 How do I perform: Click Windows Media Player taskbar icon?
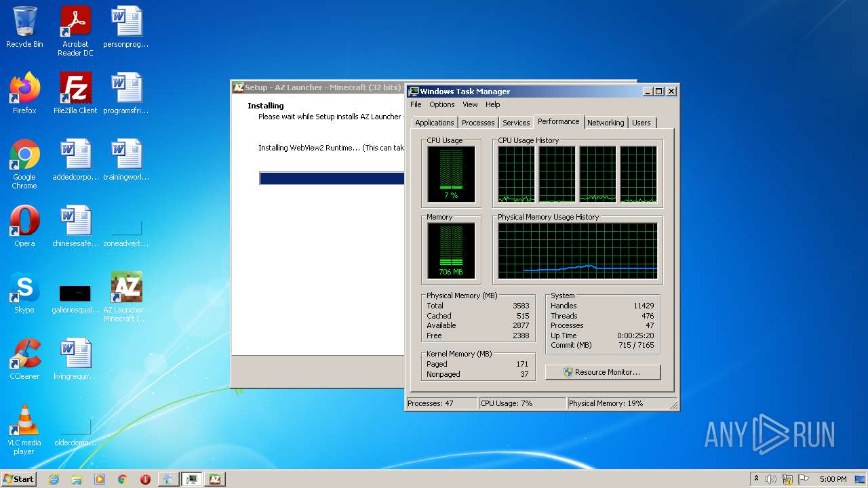[100, 479]
